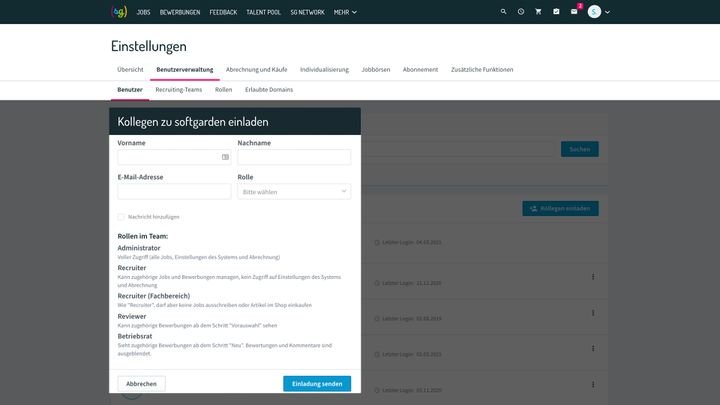The height and width of the screenshot is (405, 720).
Task: Click the contact card icon in Vorname
Action: click(225, 157)
